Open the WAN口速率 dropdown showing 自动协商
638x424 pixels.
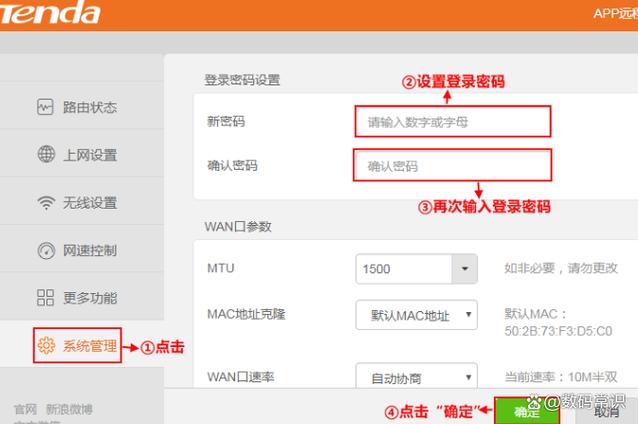click(x=417, y=377)
